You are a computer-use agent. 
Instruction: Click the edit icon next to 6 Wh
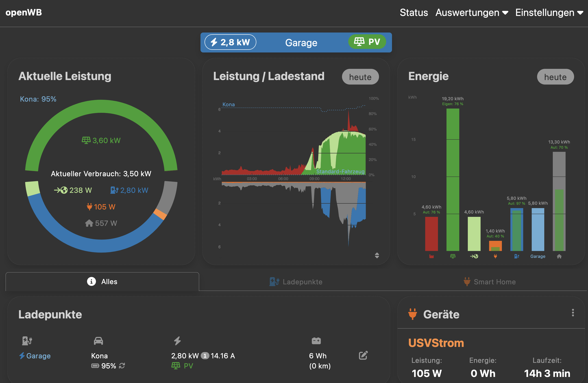(363, 355)
